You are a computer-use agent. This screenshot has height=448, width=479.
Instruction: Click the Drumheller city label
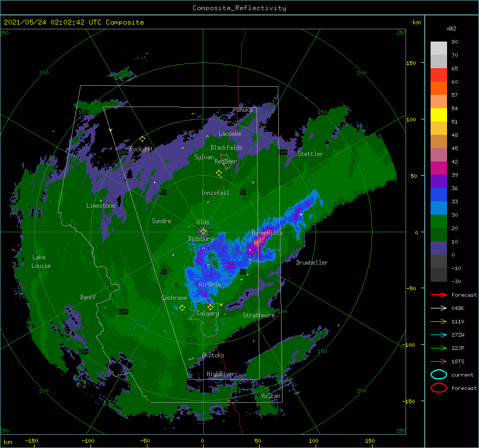point(311,263)
